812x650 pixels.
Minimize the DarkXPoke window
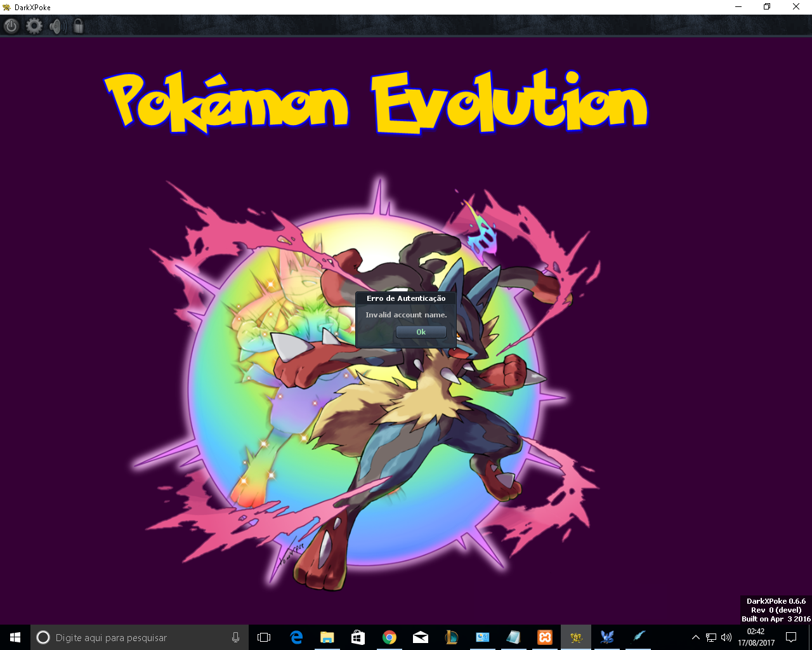tap(738, 7)
